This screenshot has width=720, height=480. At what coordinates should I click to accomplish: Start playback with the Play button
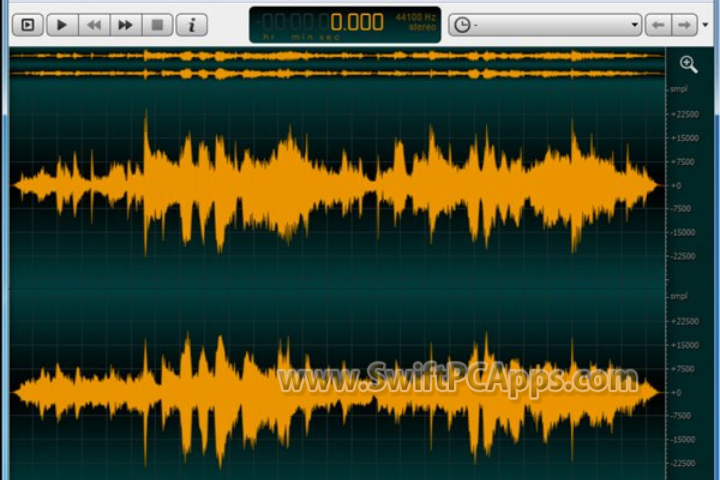click(x=62, y=25)
